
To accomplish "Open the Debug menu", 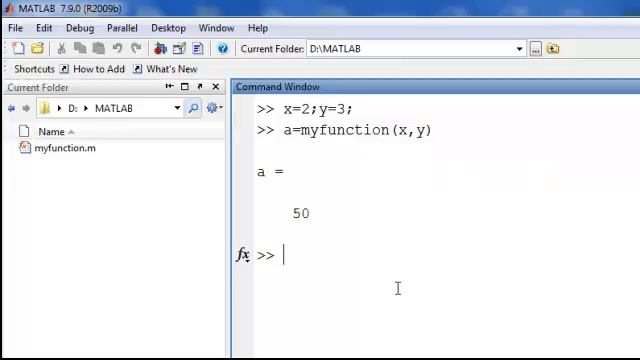I will [80, 28].
